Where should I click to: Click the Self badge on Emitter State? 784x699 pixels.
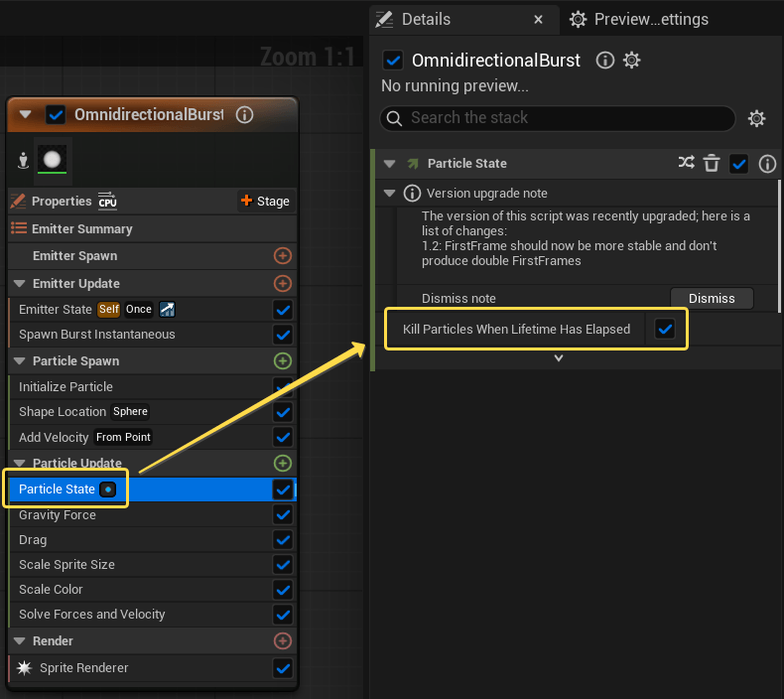pos(108,309)
